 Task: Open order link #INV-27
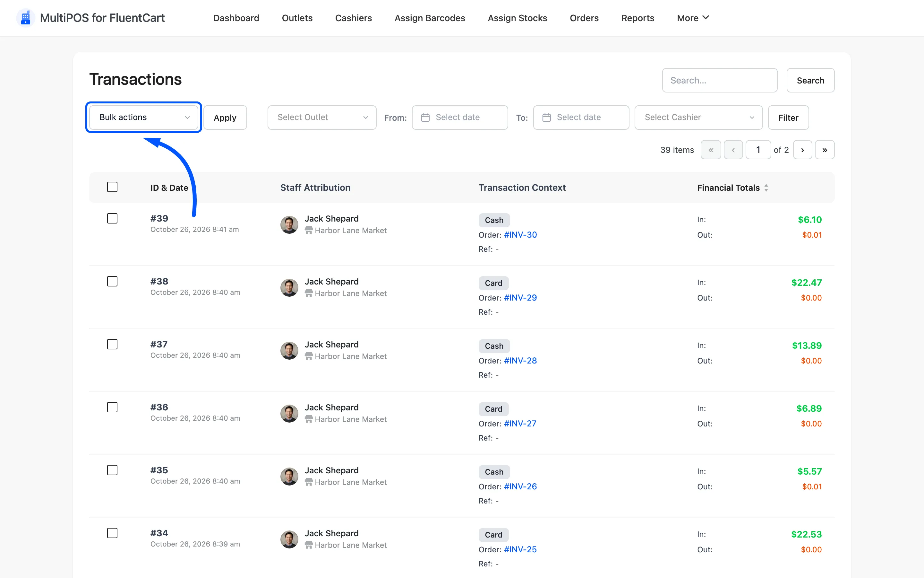point(520,424)
